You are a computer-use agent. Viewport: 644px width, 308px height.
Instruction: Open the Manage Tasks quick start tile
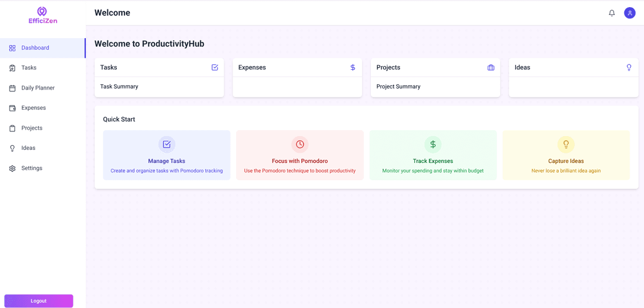point(166,155)
